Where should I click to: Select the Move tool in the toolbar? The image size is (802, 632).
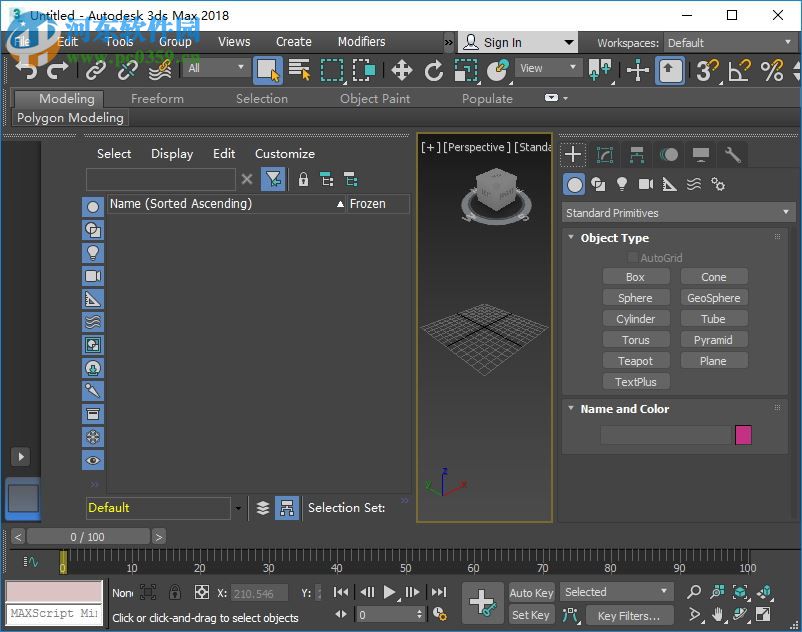403,70
